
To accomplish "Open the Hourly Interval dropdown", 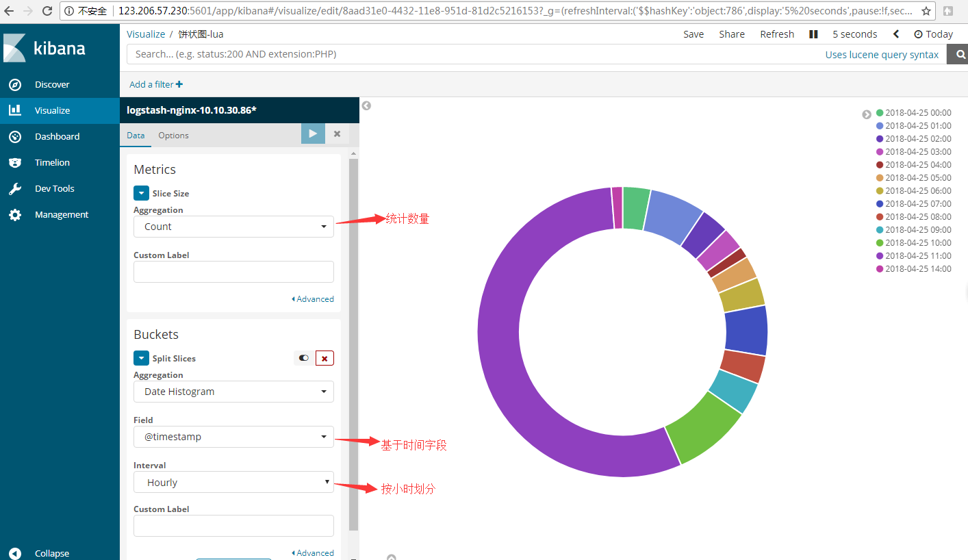I will (233, 482).
